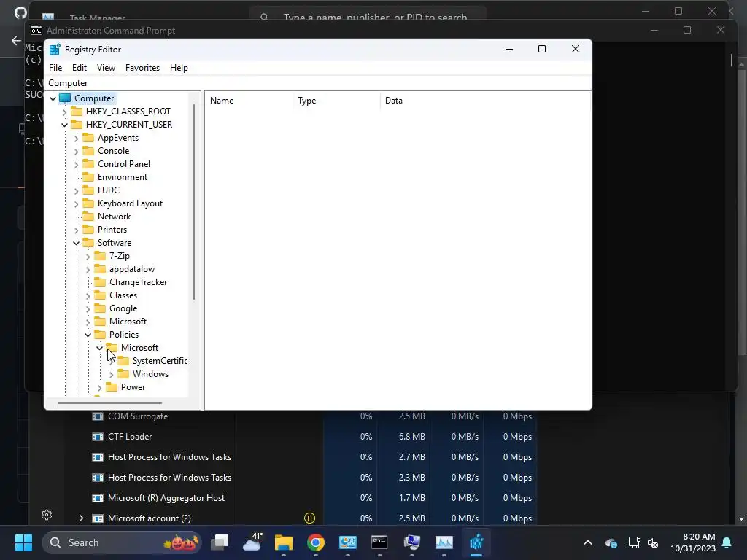Click the Task Manager search field
The width and height of the screenshot is (747, 560).
click(x=368, y=16)
